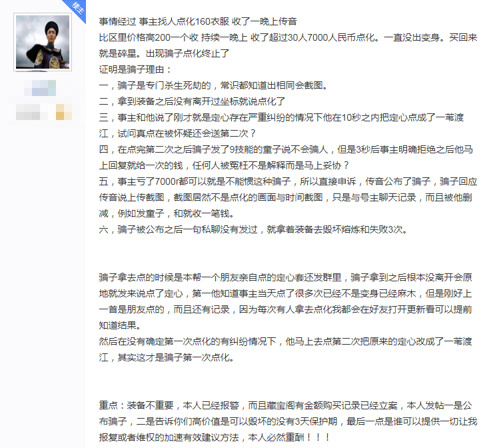Open the poster's avatar image
The image size is (489, 448).
(43, 42)
